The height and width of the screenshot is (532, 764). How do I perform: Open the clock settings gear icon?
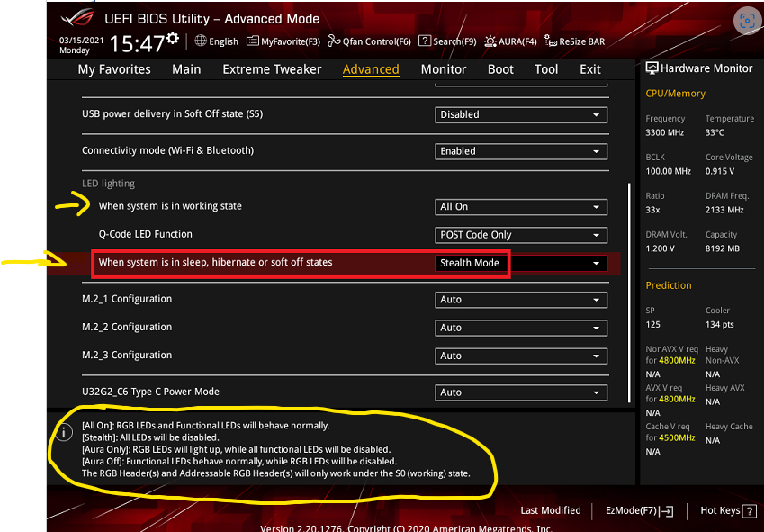tap(173, 38)
